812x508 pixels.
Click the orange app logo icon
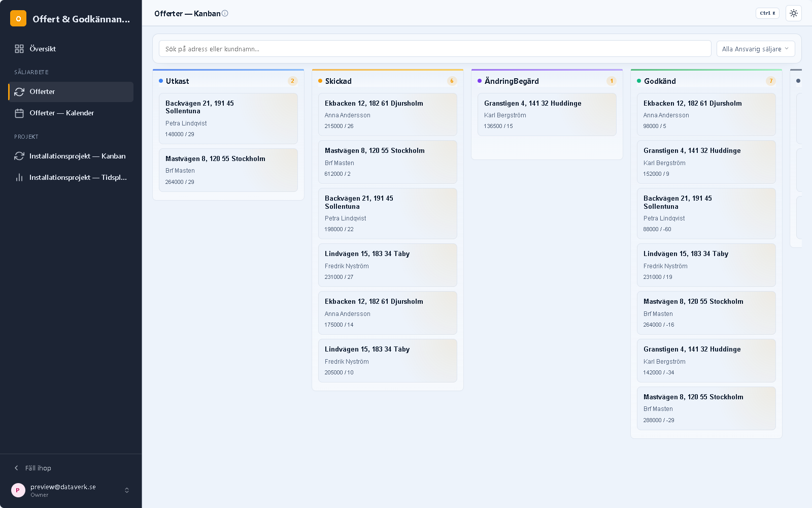click(x=18, y=18)
